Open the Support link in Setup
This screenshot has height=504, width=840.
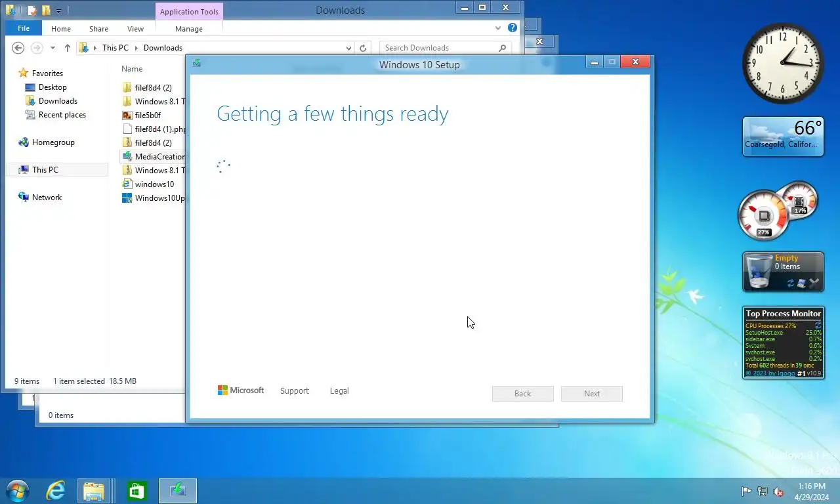point(294,391)
